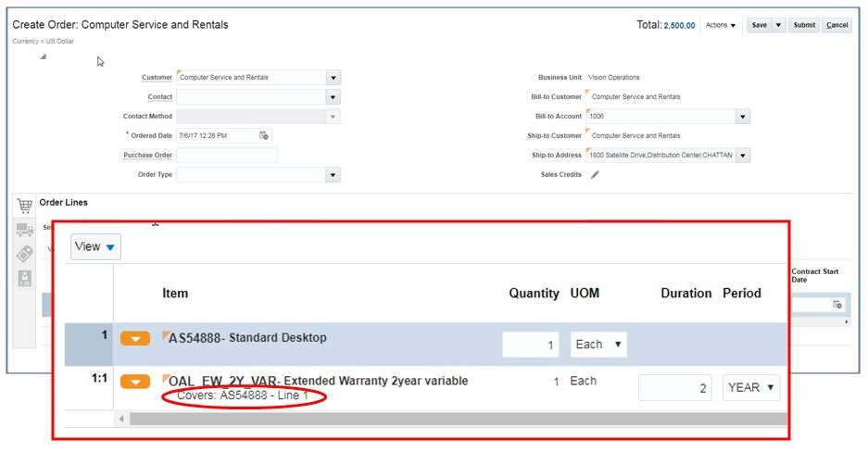Click the Vision Operations business unit text
The image size is (868, 452).
coord(613,78)
